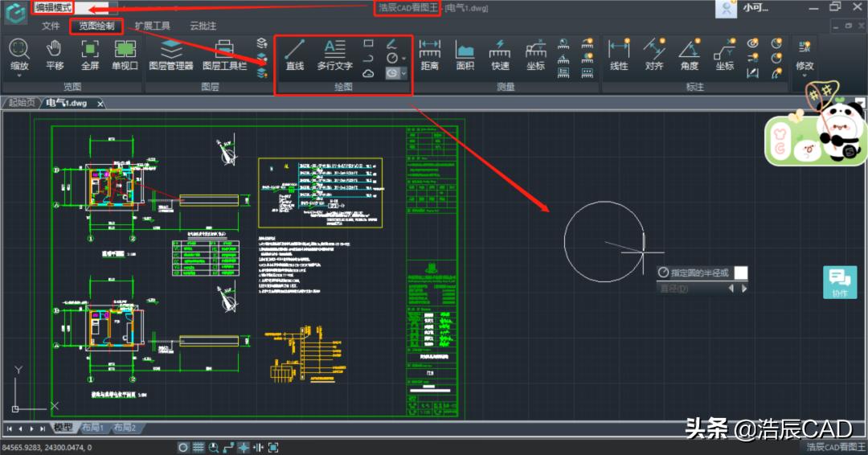Activate the 平移 pan tool

click(x=55, y=55)
